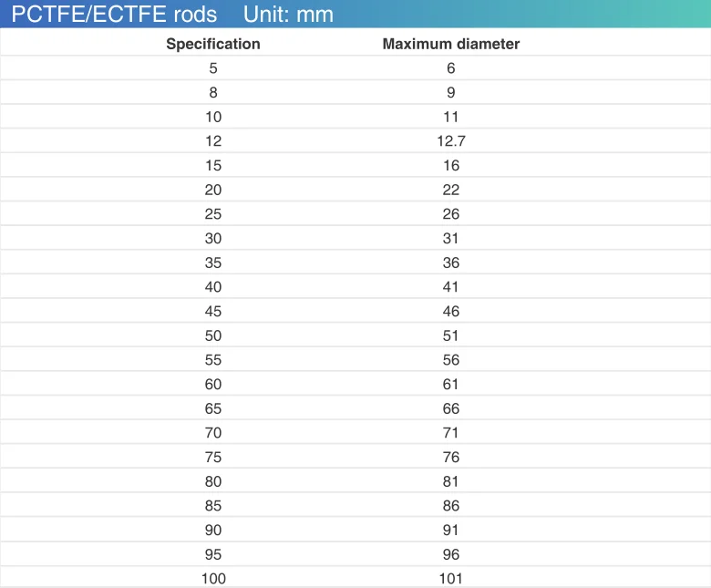
Task: Click the PCTFE/ECTFE rods title text
Action: click(x=111, y=15)
